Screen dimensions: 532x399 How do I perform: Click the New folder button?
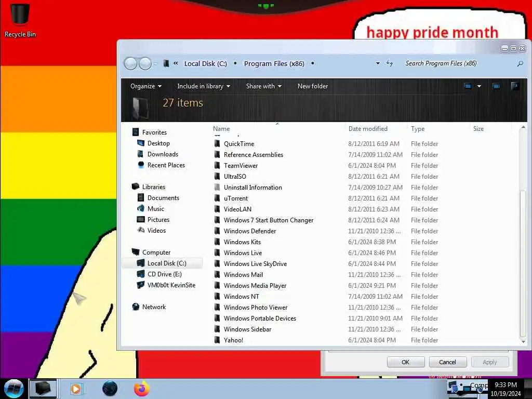coord(312,86)
